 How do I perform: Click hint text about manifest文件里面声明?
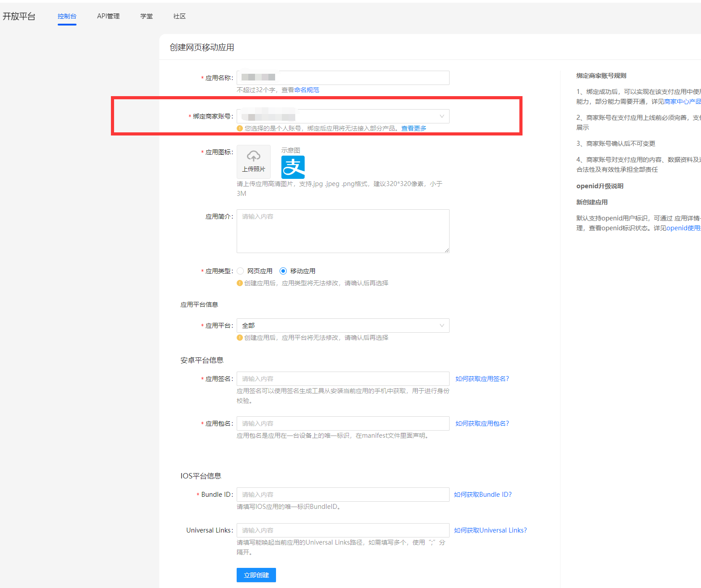coord(334,436)
